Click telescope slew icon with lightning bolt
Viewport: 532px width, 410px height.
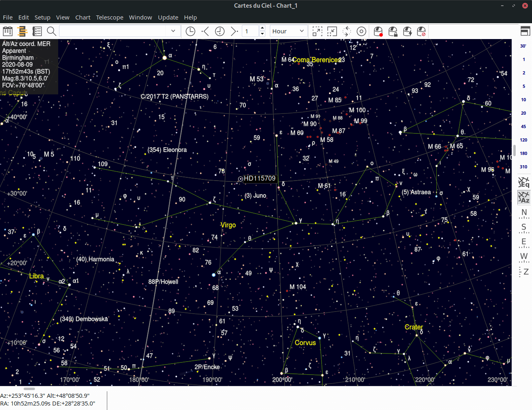(407, 31)
